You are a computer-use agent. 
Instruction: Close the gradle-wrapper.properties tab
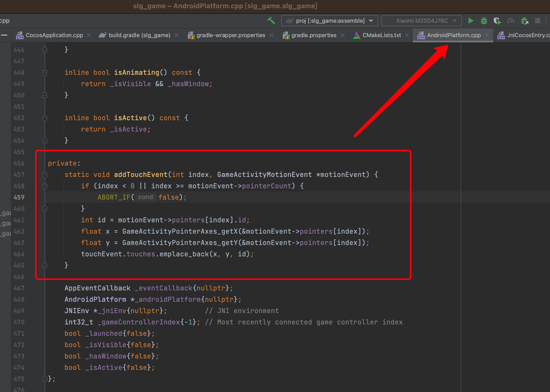tap(271, 35)
